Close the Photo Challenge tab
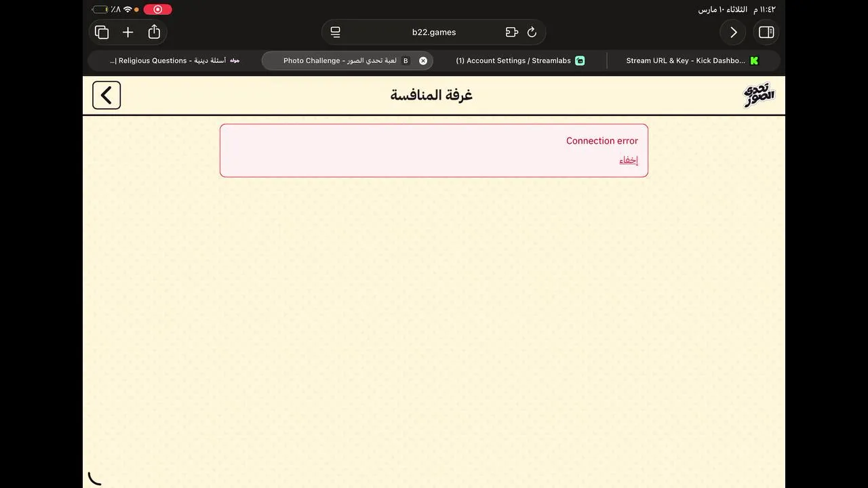Image resolution: width=868 pixels, height=488 pixels. point(423,60)
